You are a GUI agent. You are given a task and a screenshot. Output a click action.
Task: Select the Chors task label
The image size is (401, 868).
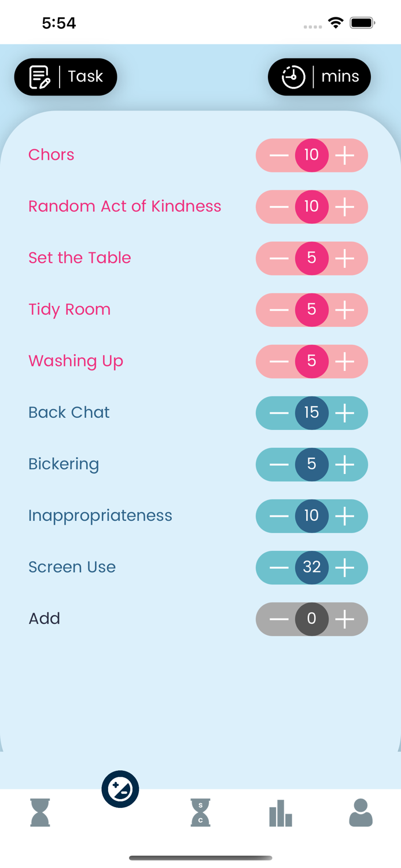click(x=51, y=155)
